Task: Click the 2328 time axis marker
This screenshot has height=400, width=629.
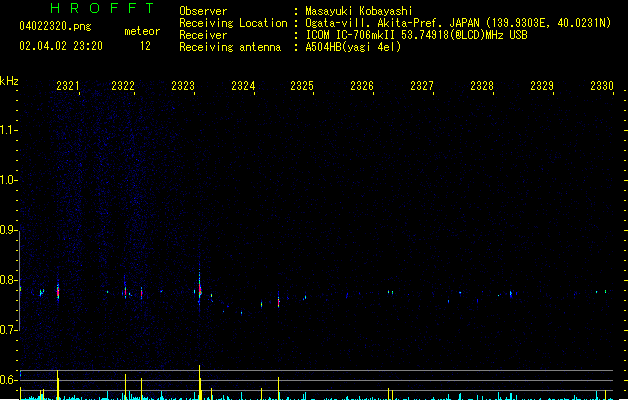Action: tap(482, 85)
